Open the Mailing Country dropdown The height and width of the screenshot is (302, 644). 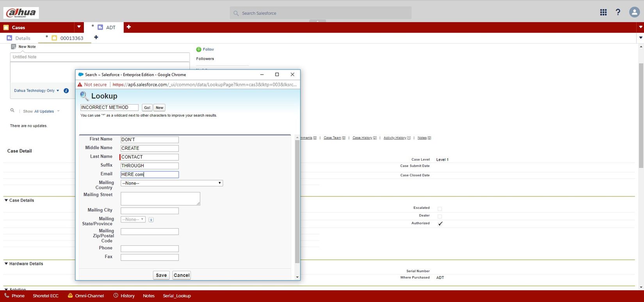pos(172,183)
